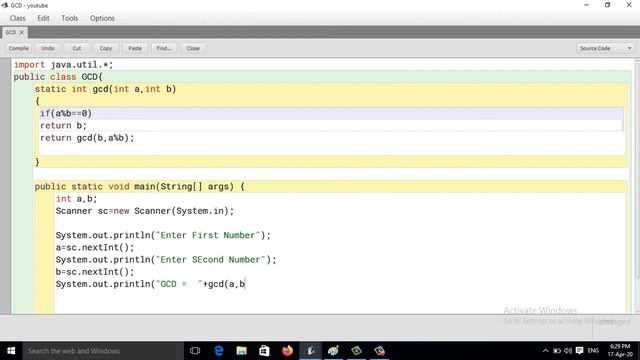Click the battery tray icon
The height and width of the screenshot is (360, 640).
(557, 351)
